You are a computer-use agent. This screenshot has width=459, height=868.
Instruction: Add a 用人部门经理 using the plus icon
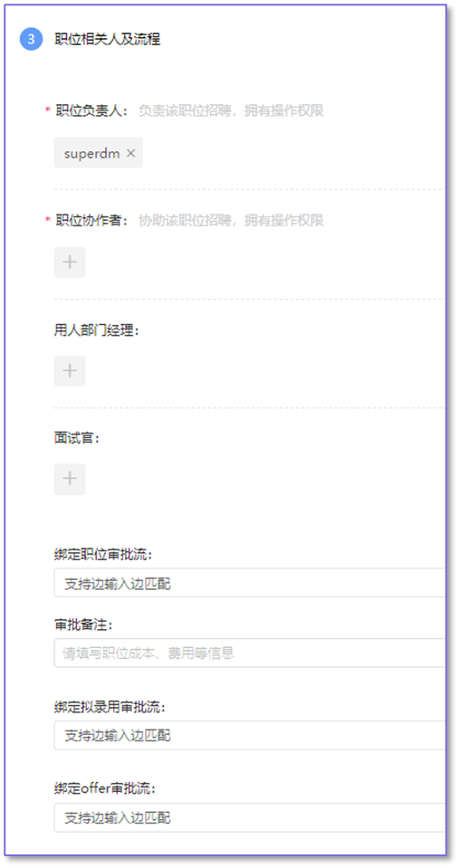pyautogui.click(x=70, y=371)
